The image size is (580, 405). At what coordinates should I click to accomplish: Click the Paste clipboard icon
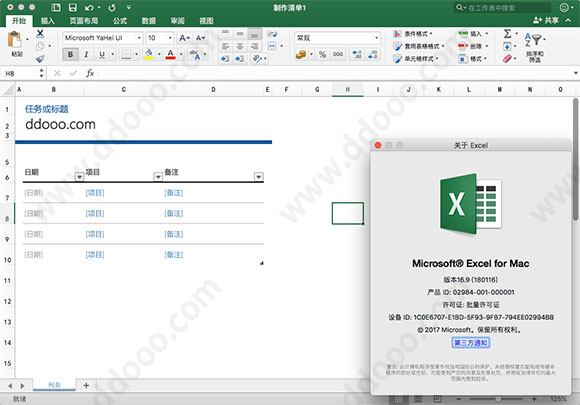(x=15, y=40)
